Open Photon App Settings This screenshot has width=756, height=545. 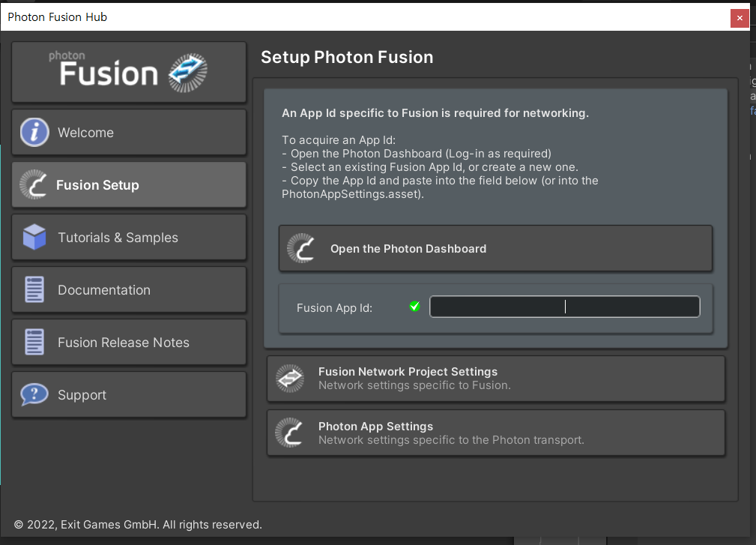pos(496,433)
